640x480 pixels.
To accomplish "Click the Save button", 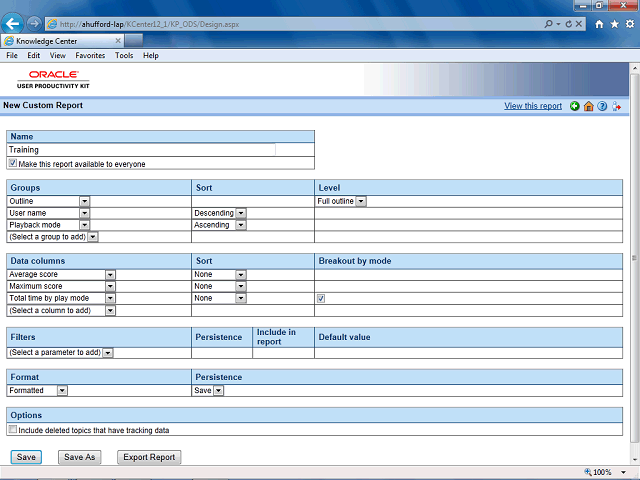I will coord(26,457).
